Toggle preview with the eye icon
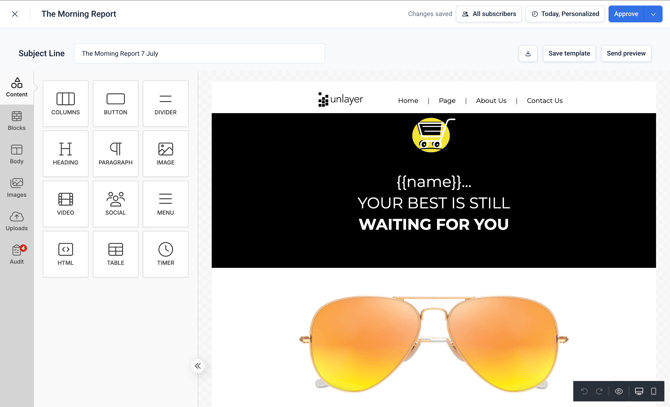Image resolution: width=670 pixels, height=407 pixels. point(619,391)
